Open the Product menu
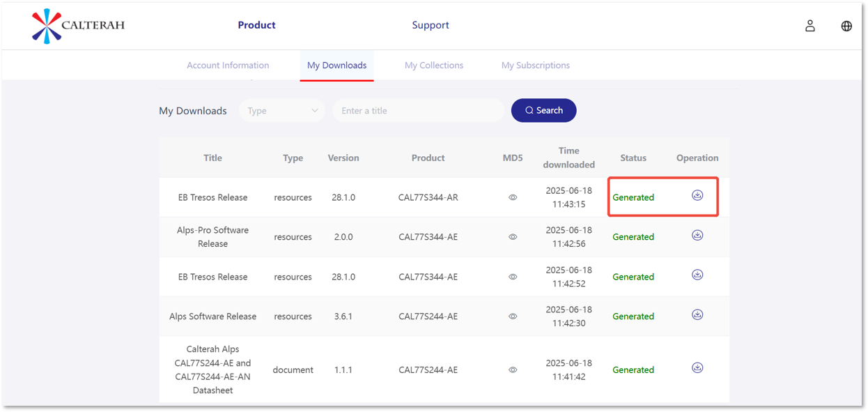 tap(257, 25)
